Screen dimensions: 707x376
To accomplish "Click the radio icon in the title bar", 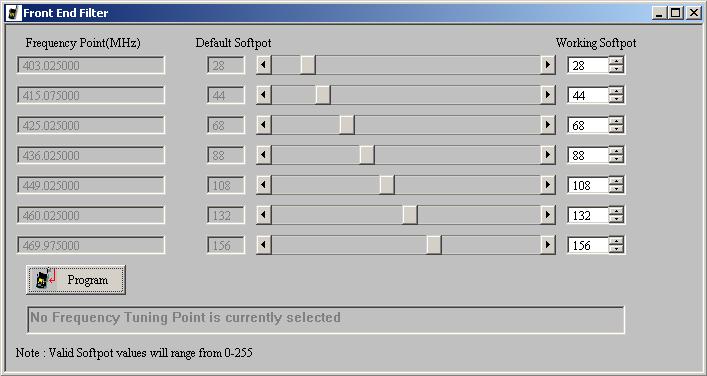I will point(13,13).
